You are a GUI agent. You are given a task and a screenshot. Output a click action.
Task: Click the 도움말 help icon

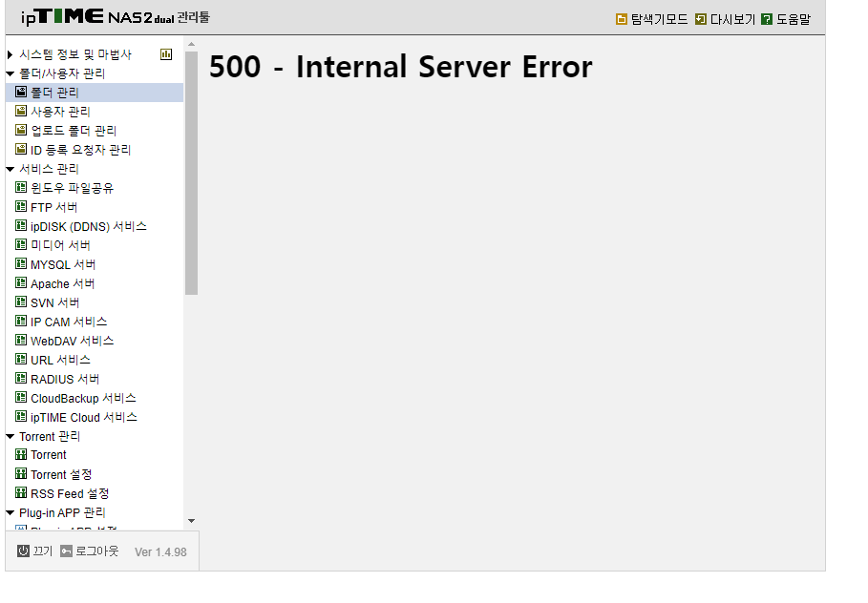767,19
